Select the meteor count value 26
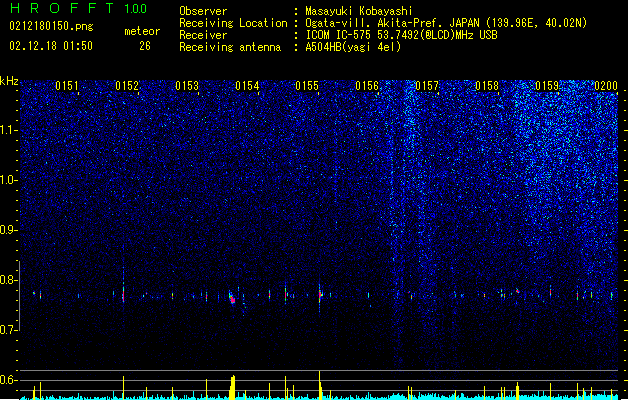 click(145, 46)
